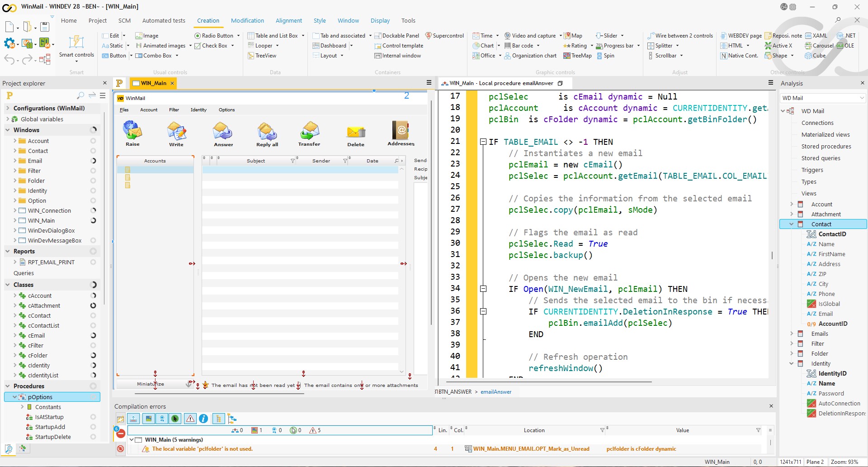The height and width of the screenshot is (467, 868).
Task: Insert a Button control
Action: (114, 56)
